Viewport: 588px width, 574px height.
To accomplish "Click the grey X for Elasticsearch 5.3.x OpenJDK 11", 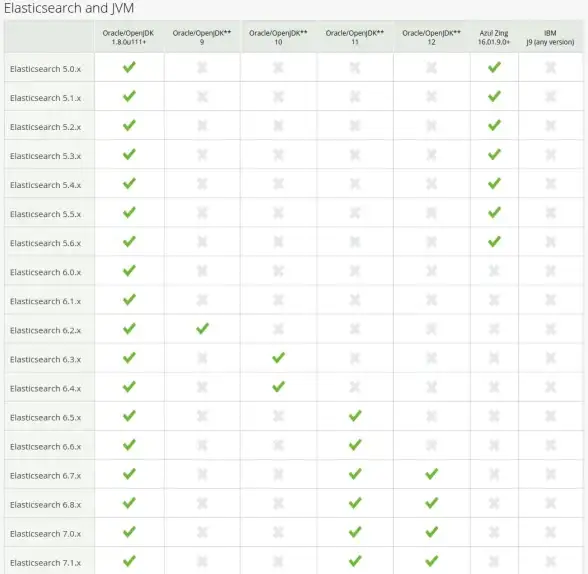I will (355, 154).
